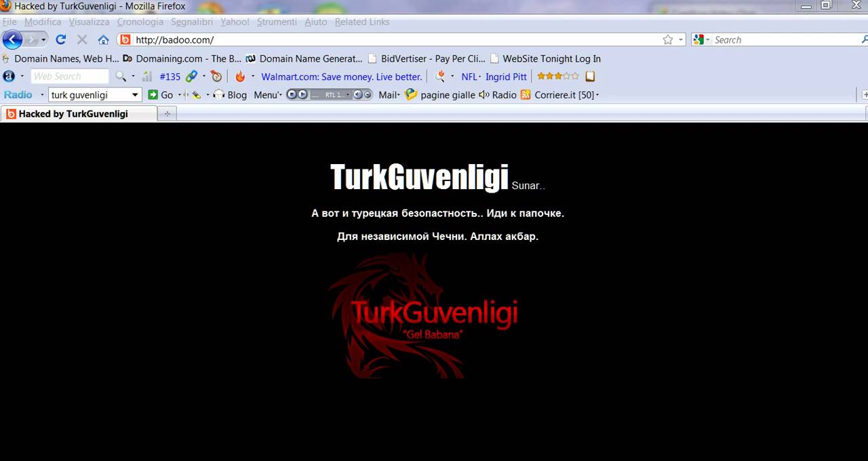Select the Hacked by TurkGuvenligi tab
This screenshot has width=868, height=461.
click(79, 114)
